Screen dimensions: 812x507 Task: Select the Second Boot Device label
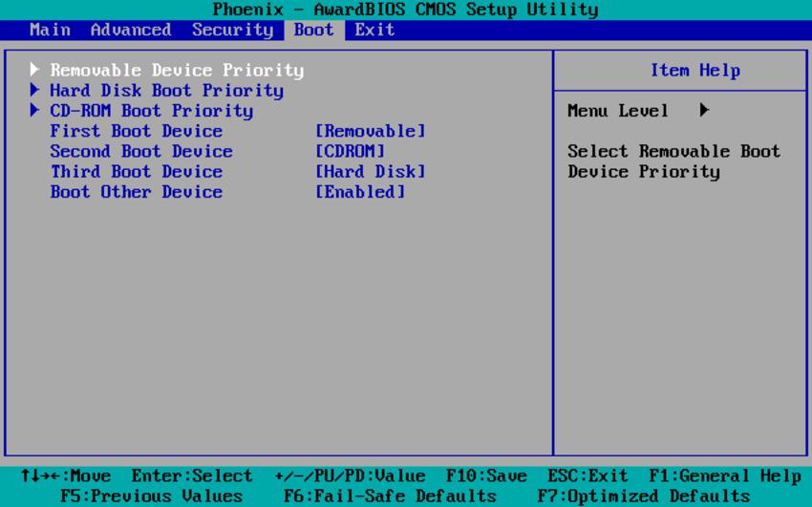point(141,151)
